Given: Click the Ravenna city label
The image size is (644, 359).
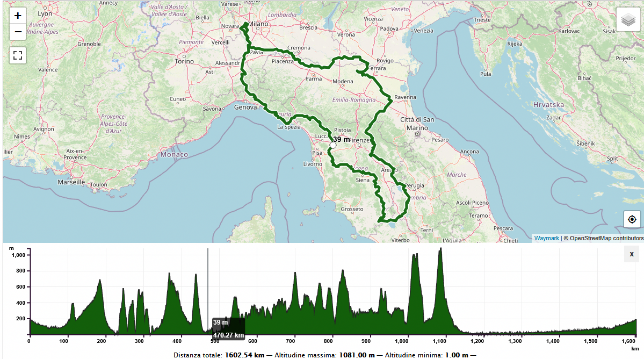Looking at the screenshot, I should (406, 97).
